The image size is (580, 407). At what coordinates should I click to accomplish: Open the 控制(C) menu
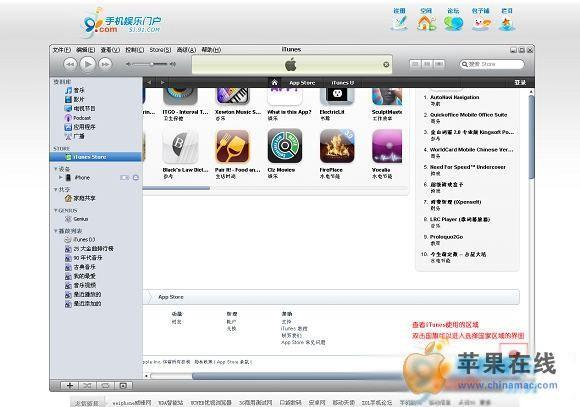135,50
